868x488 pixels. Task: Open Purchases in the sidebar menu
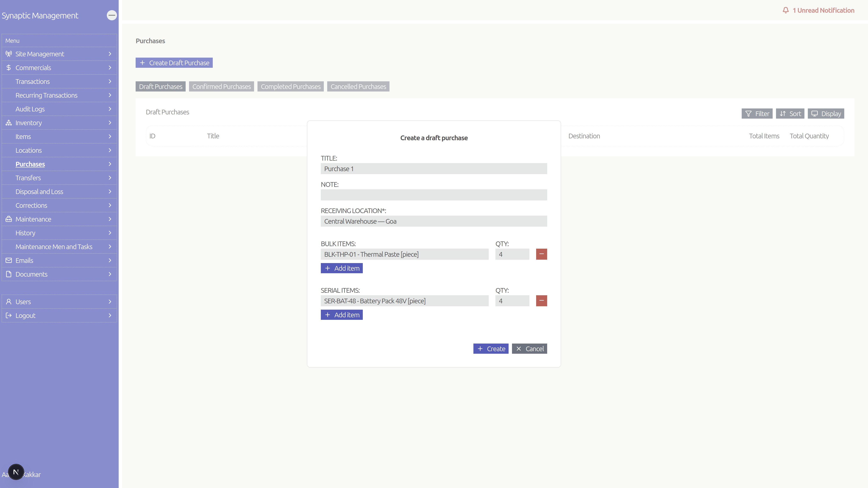pyautogui.click(x=59, y=164)
